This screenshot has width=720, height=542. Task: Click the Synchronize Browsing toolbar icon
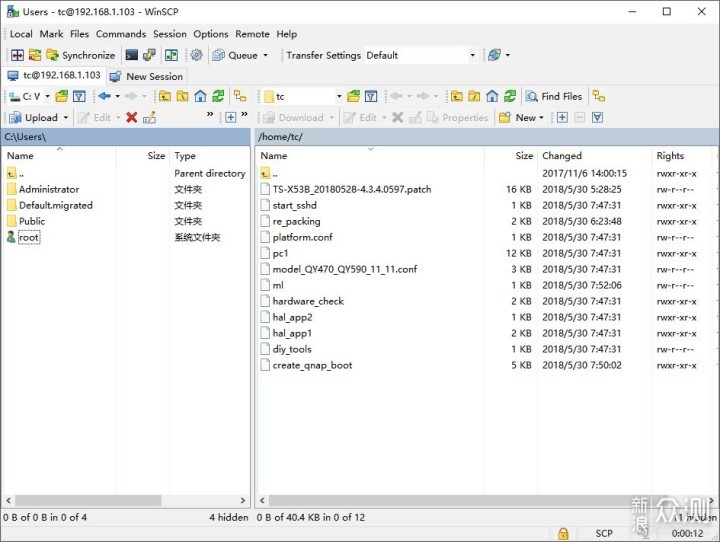172,55
